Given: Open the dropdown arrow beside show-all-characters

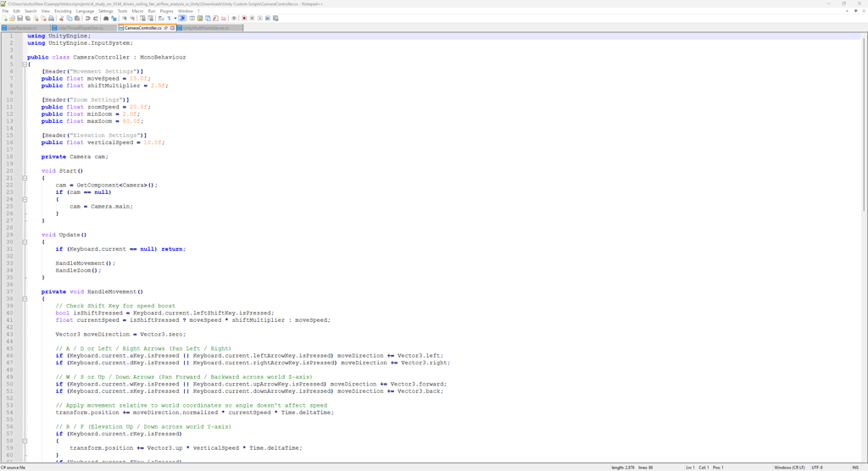Looking at the screenshot, I should click(x=175, y=19).
